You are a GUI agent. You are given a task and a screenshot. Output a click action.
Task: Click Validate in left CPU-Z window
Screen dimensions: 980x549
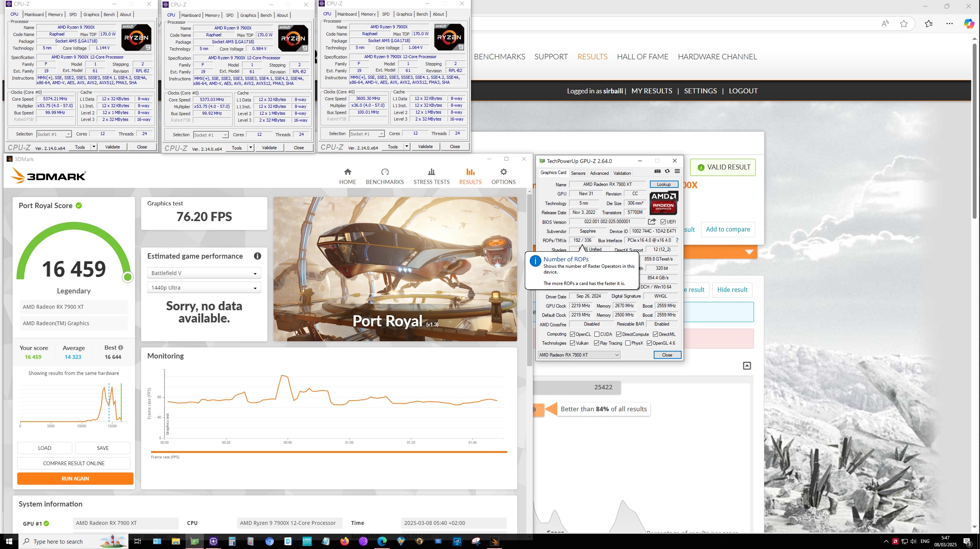point(112,147)
